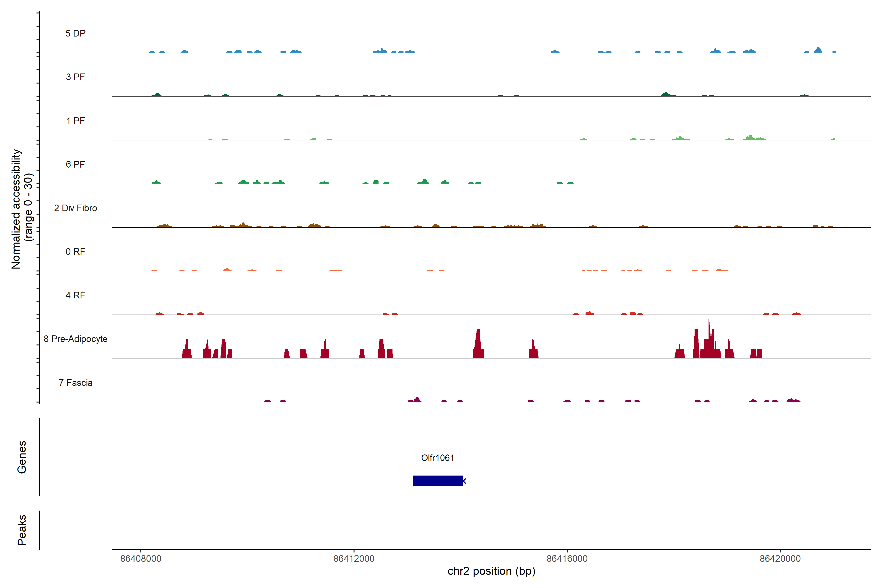Viewport: 882px width, 588px height.
Task: Click the 5 DP track label
Action: pyautogui.click(x=75, y=33)
